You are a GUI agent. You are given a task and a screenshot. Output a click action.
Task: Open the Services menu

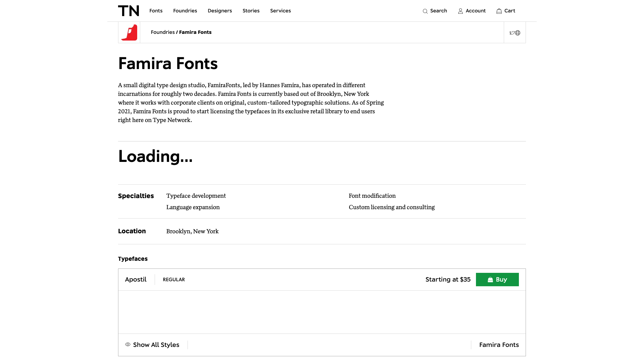click(x=280, y=11)
